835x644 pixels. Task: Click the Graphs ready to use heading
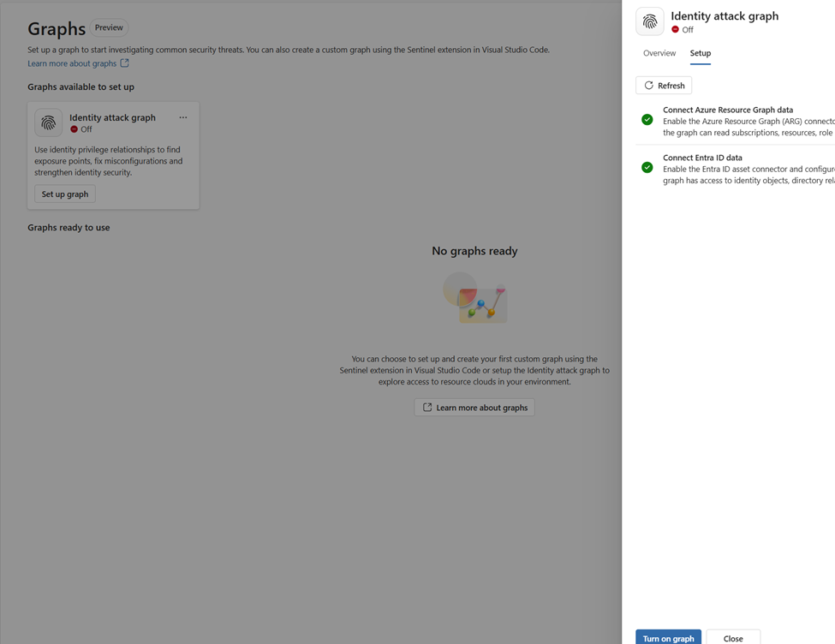click(x=69, y=228)
